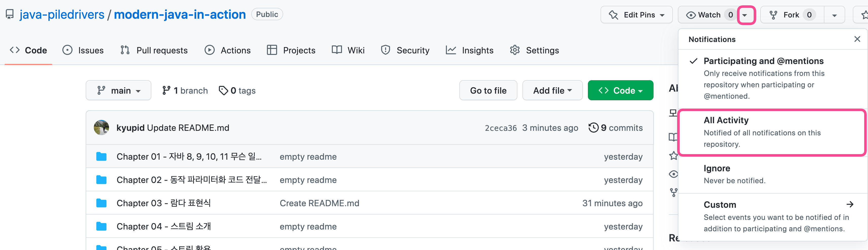
Task: Open the main branch selector dropdown
Action: [x=119, y=90]
